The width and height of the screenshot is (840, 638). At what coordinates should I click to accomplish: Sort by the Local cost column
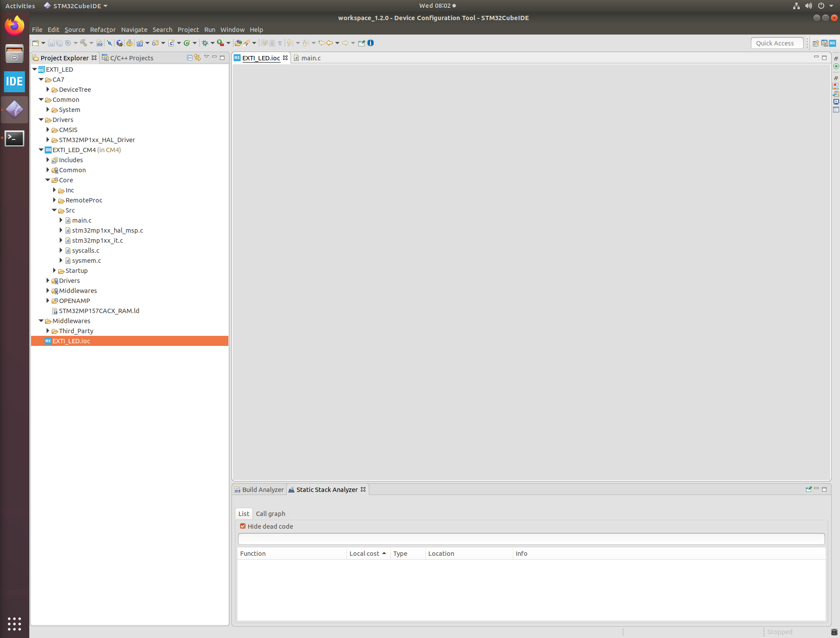368,554
